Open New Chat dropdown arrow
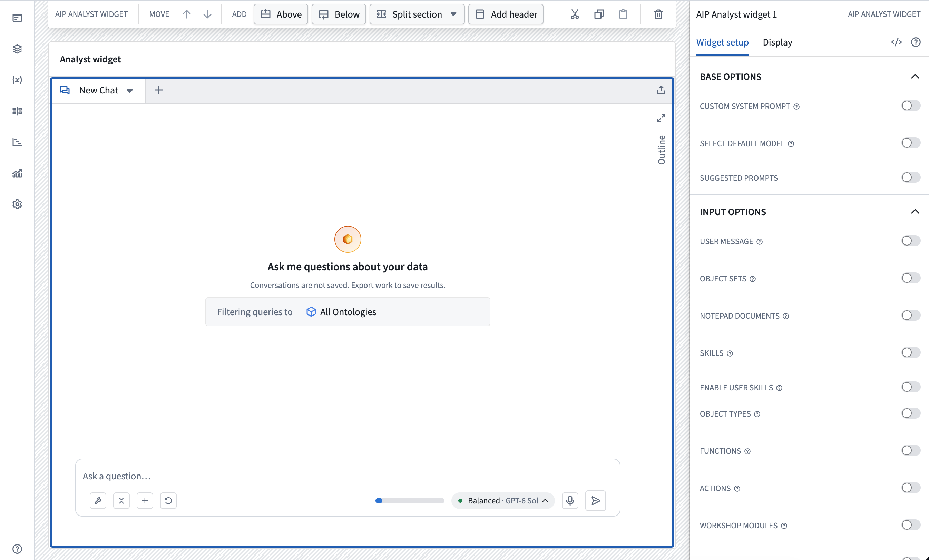This screenshot has height=560, width=929. point(130,91)
